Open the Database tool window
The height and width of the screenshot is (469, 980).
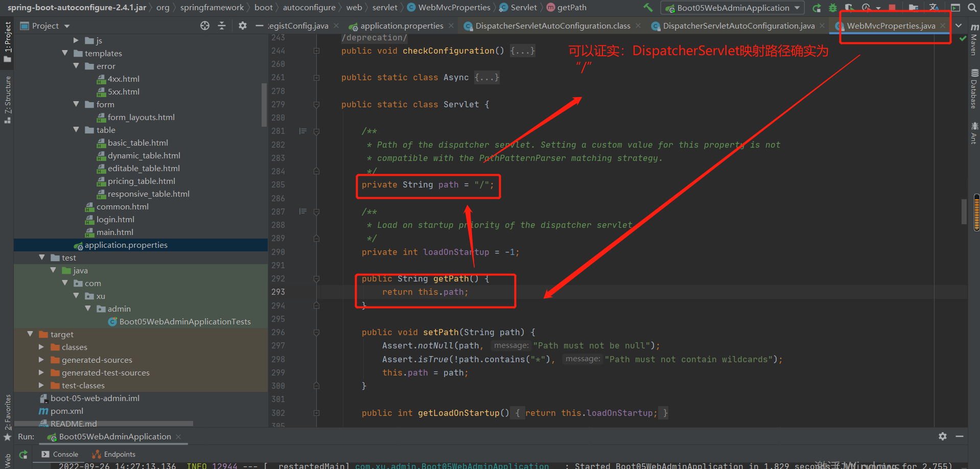pyautogui.click(x=974, y=89)
